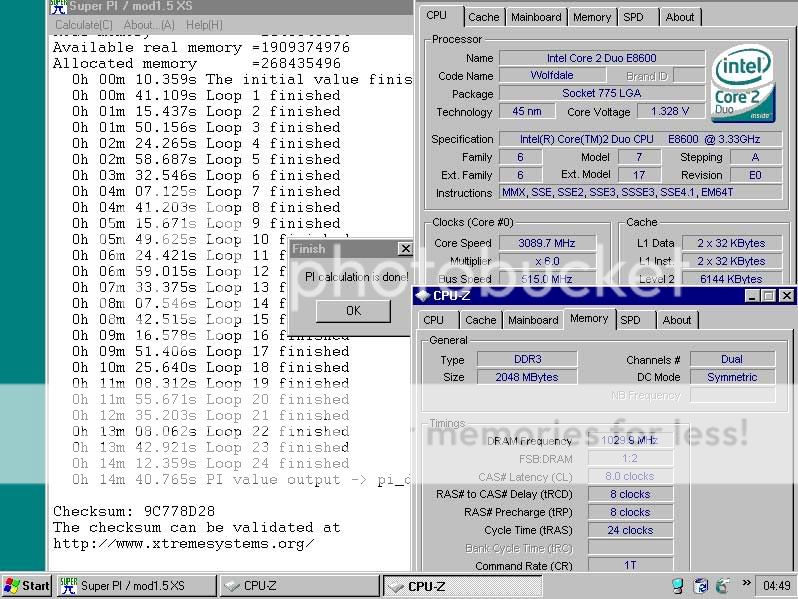798x599 pixels.
Task: Select Memory tab in back CPU-Z window
Action: 592,17
